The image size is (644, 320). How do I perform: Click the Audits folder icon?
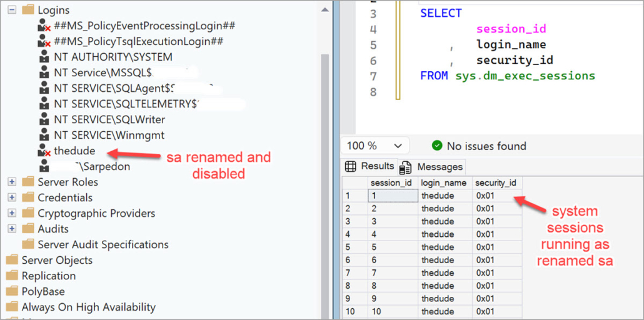(x=28, y=228)
